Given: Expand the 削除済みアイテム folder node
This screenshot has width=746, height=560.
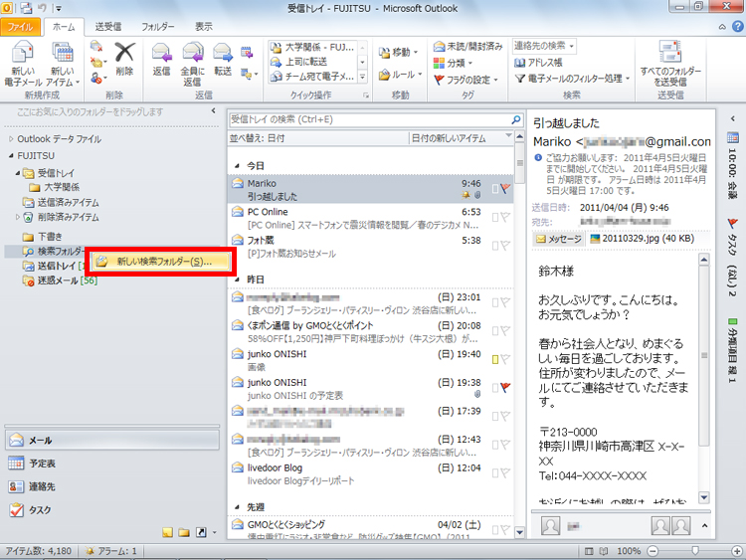Looking at the screenshot, I should pyautogui.click(x=18, y=217).
